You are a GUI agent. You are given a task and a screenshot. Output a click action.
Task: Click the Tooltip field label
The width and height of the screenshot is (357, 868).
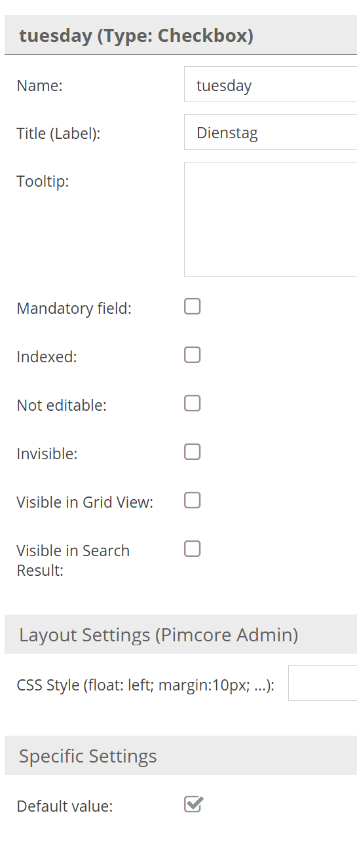43,181
